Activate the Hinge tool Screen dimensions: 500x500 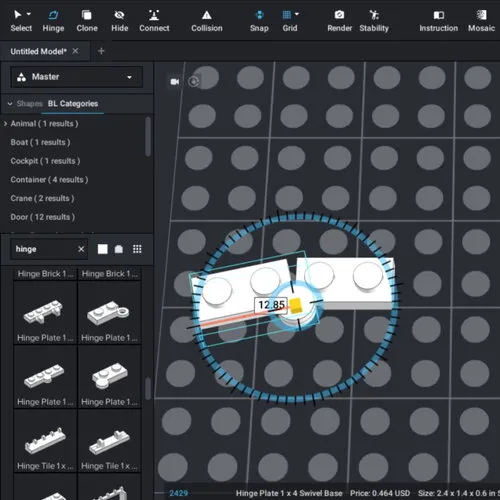click(x=53, y=21)
